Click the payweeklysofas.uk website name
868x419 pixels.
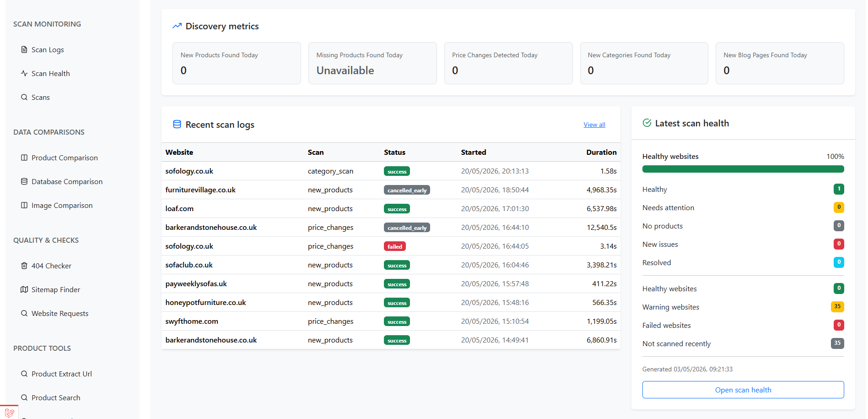tap(196, 283)
